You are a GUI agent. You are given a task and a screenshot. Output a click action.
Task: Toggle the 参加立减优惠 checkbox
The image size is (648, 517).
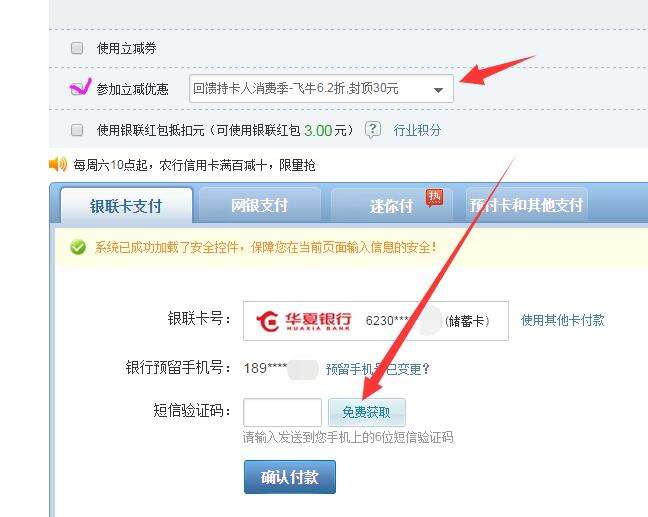tap(77, 88)
